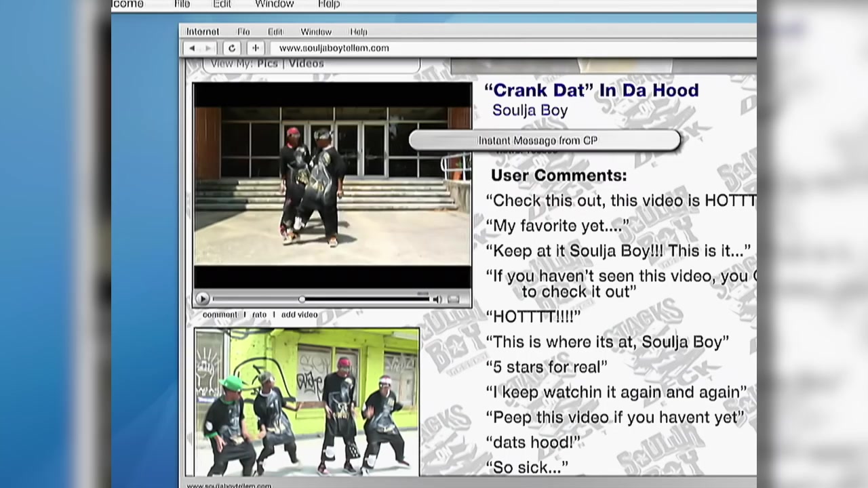The width and height of the screenshot is (868, 488).
Task: Click the Instant Message from CP notification
Action: click(x=545, y=140)
